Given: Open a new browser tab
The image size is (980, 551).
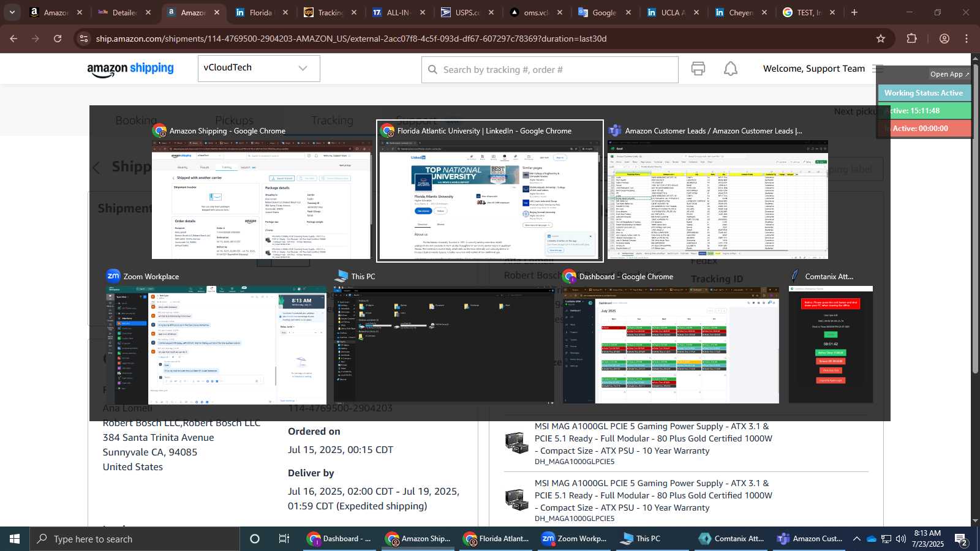Looking at the screenshot, I should pyautogui.click(x=854, y=12).
